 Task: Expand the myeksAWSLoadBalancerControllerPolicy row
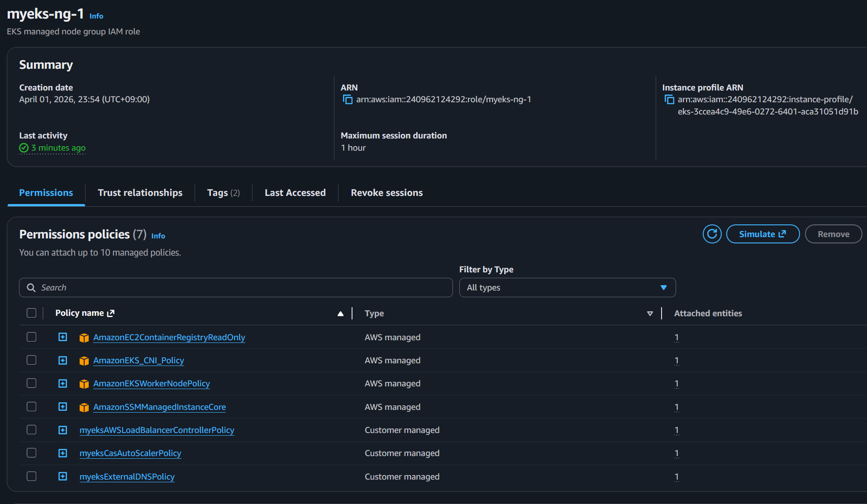(63, 430)
